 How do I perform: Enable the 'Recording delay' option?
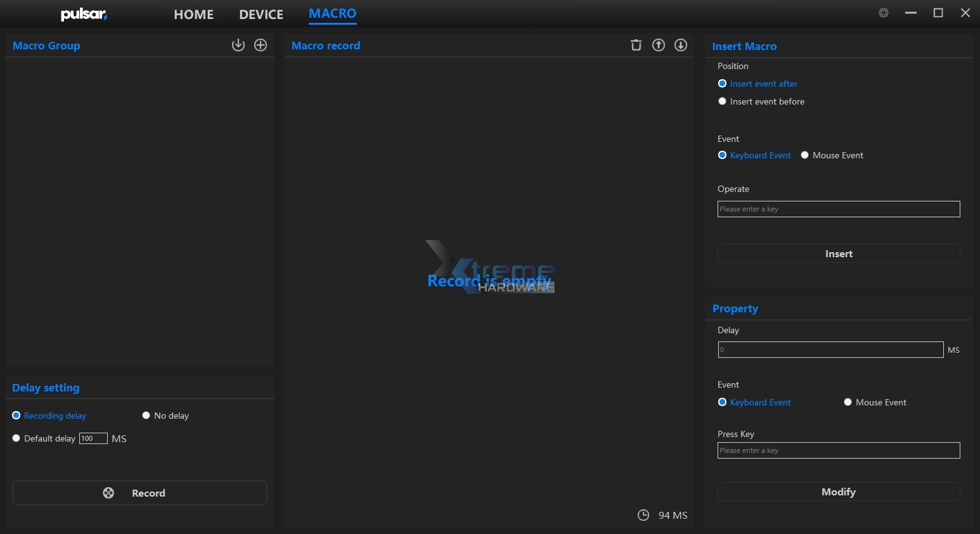pyautogui.click(x=16, y=416)
